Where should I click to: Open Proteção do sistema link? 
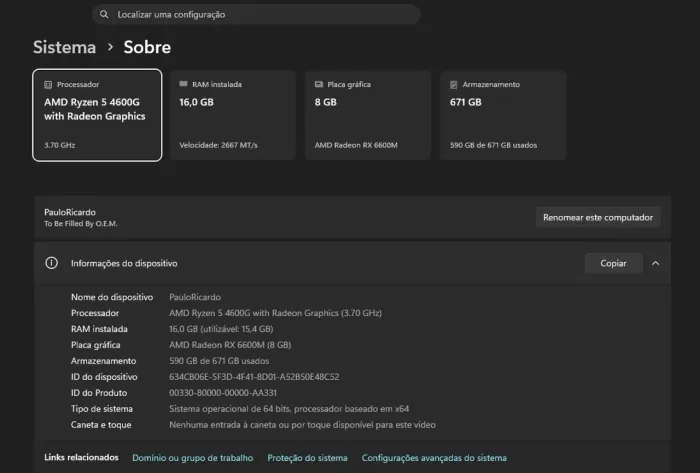click(x=307, y=458)
